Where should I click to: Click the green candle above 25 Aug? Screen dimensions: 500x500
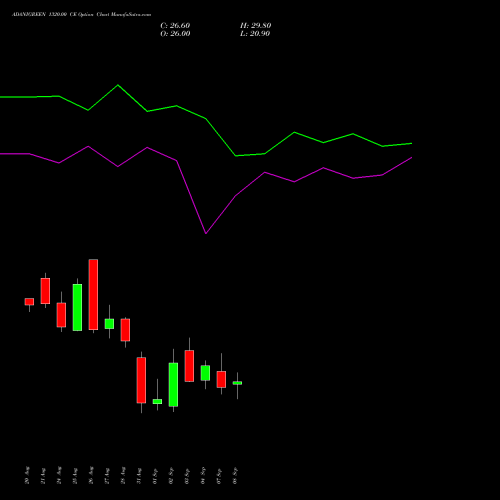click(77, 307)
